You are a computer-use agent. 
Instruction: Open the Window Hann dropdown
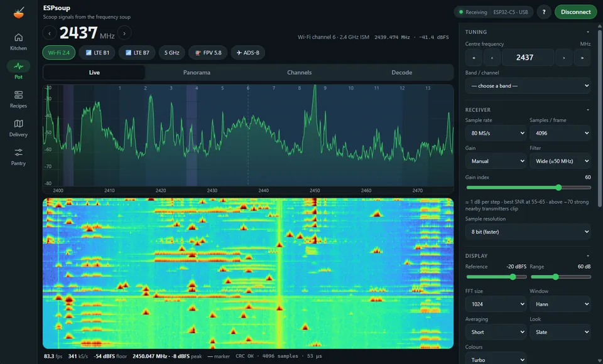pos(560,304)
